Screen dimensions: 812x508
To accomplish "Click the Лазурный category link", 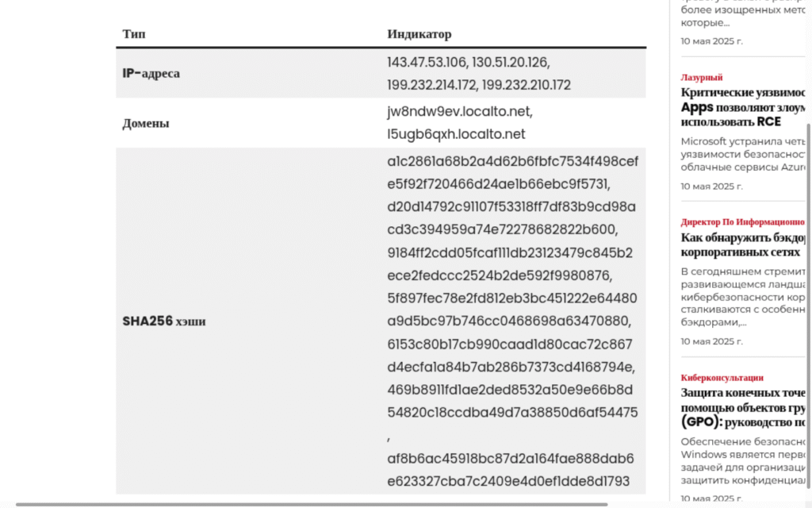I will click(x=701, y=77).
